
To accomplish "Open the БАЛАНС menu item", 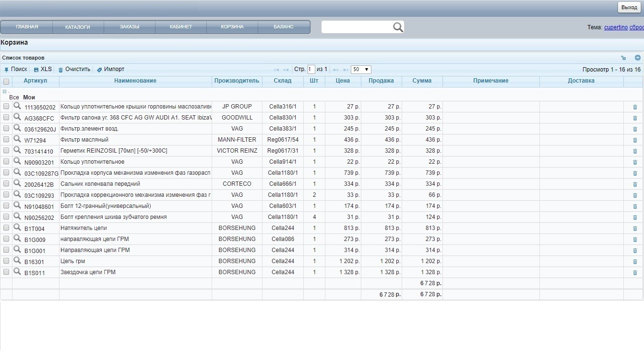I will pyautogui.click(x=284, y=27).
